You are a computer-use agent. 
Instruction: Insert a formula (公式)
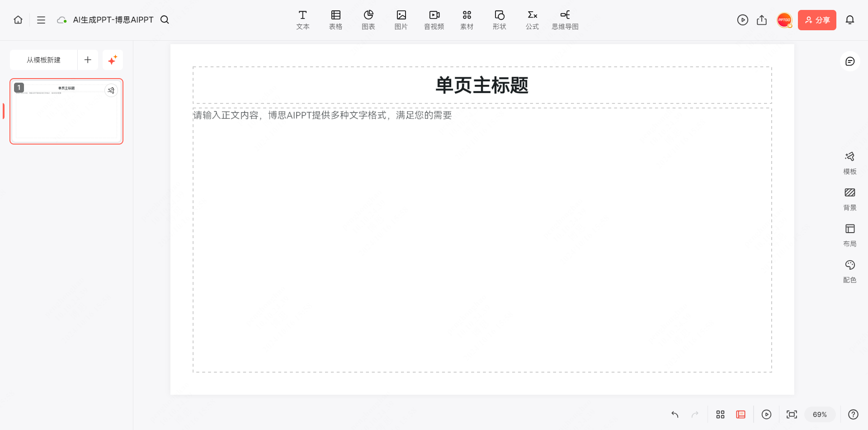click(x=533, y=20)
